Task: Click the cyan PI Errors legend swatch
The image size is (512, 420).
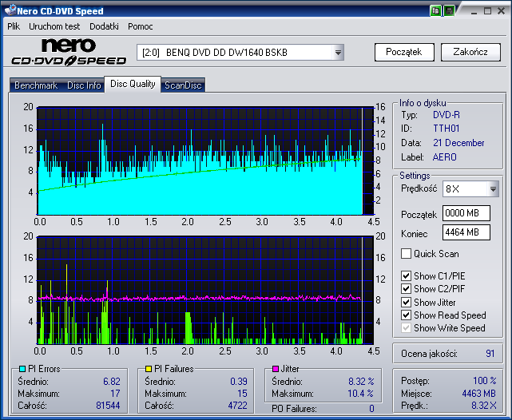Action: click(x=22, y=369)
